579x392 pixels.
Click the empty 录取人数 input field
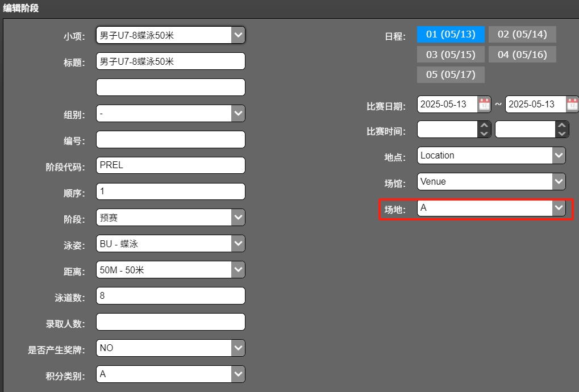pos(170,322)
